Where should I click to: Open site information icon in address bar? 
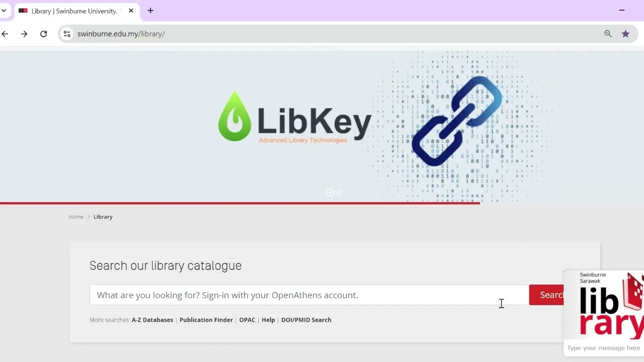pyautogui.click(x=67, y=34)
